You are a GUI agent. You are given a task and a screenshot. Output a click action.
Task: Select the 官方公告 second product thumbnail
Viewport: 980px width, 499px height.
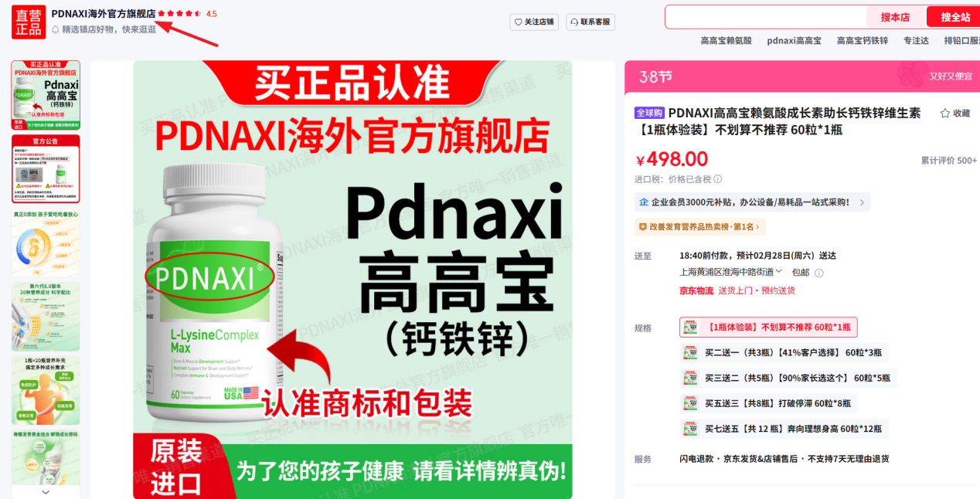[46, 168]
